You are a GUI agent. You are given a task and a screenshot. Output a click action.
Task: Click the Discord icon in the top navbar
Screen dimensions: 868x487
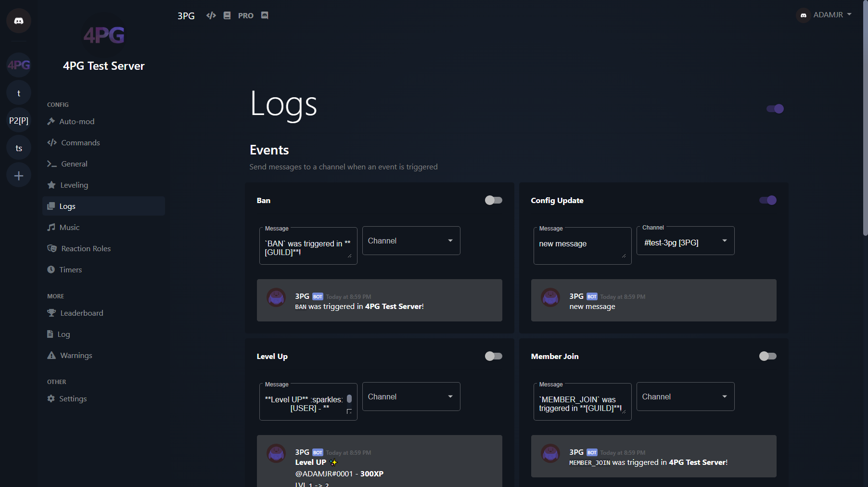(264, 15)
